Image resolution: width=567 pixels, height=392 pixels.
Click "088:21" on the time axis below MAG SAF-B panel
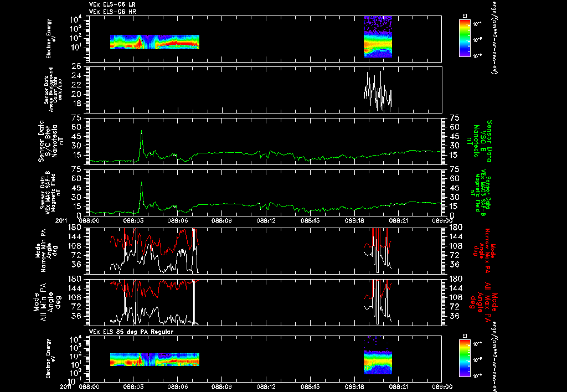399,220
